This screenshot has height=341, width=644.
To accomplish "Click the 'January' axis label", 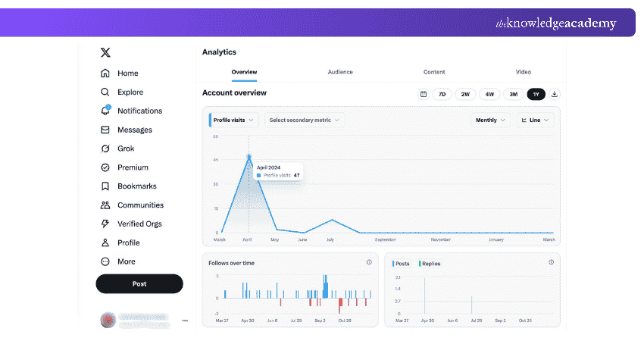I will [x=496, y=239].
